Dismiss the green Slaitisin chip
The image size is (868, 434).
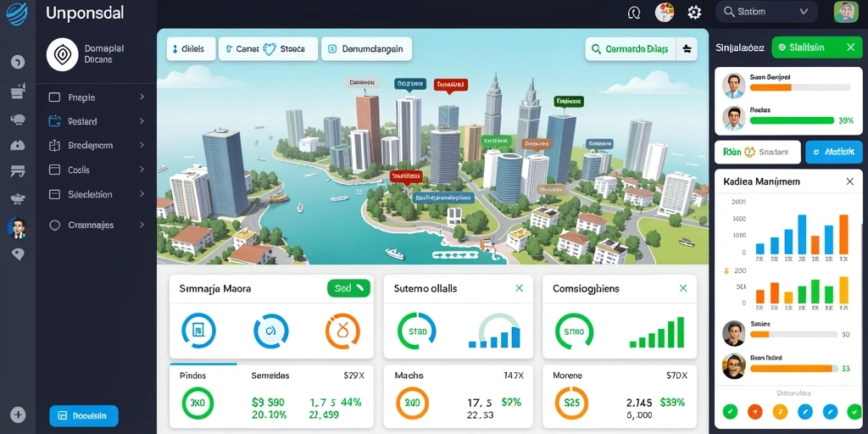pyautogui.click(x=851, y=47)
